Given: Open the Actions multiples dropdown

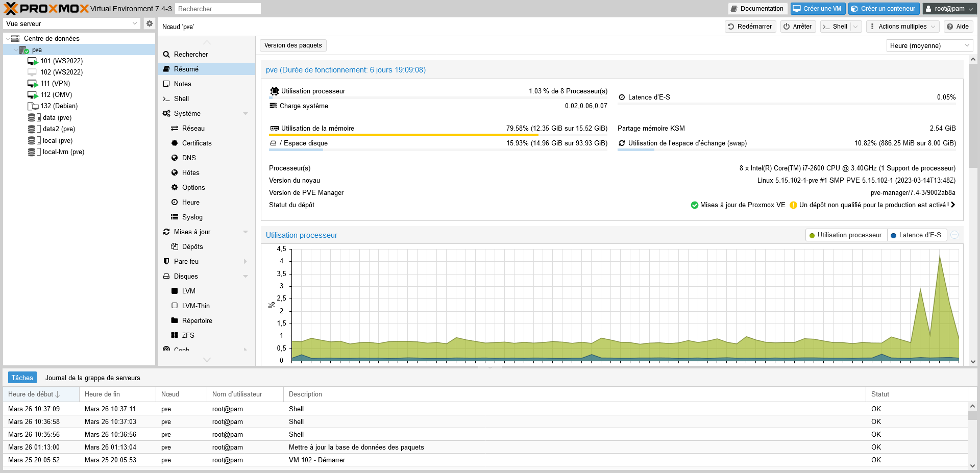Looking at the screenshot, I should coord(902,27).
